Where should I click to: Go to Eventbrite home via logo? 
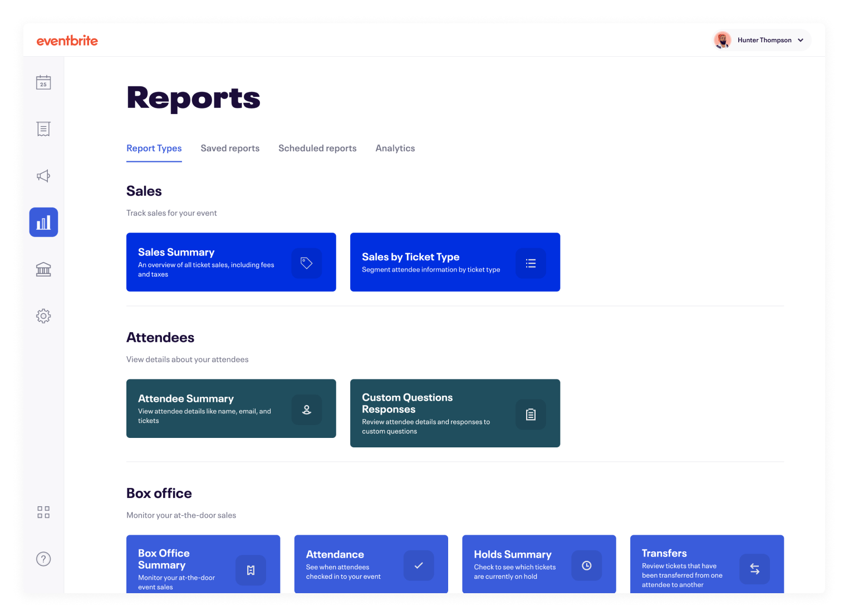pos(67,41)
